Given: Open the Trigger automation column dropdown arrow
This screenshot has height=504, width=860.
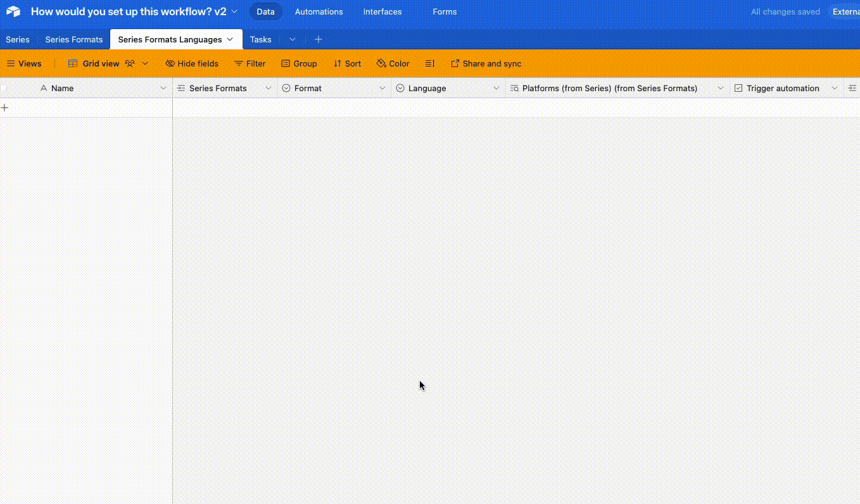Looking at the screenshot, I should [x=835, y=88].
